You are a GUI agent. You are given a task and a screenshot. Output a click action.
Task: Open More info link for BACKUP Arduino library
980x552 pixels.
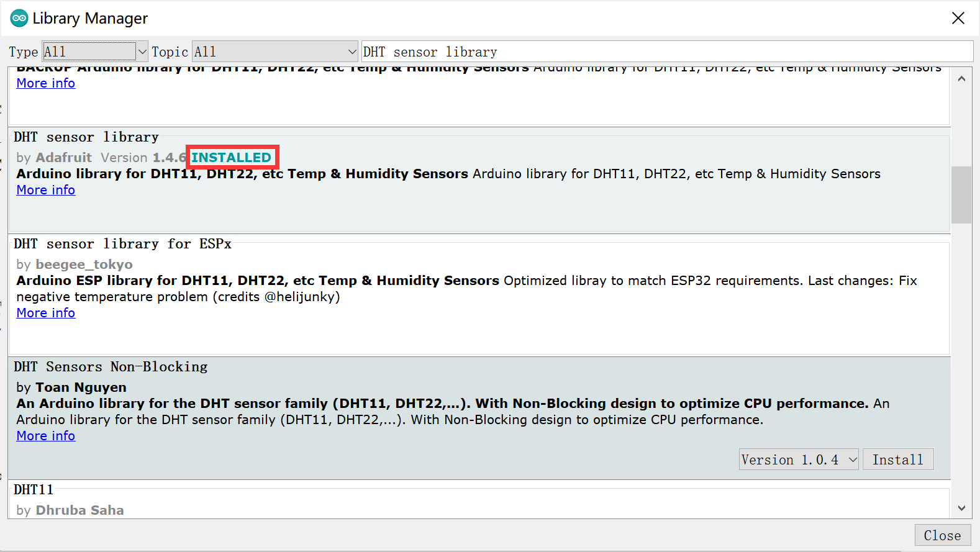pos(46,83)
